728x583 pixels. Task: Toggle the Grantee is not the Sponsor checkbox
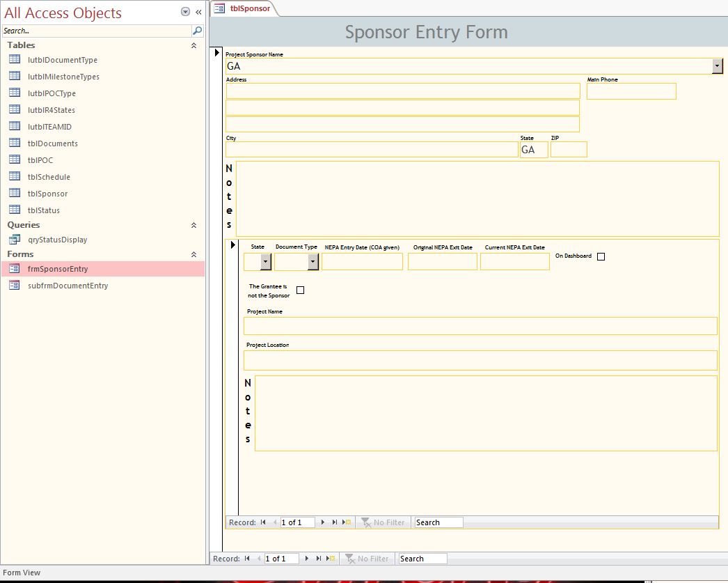pyautogui.click(x=301, y=290)
